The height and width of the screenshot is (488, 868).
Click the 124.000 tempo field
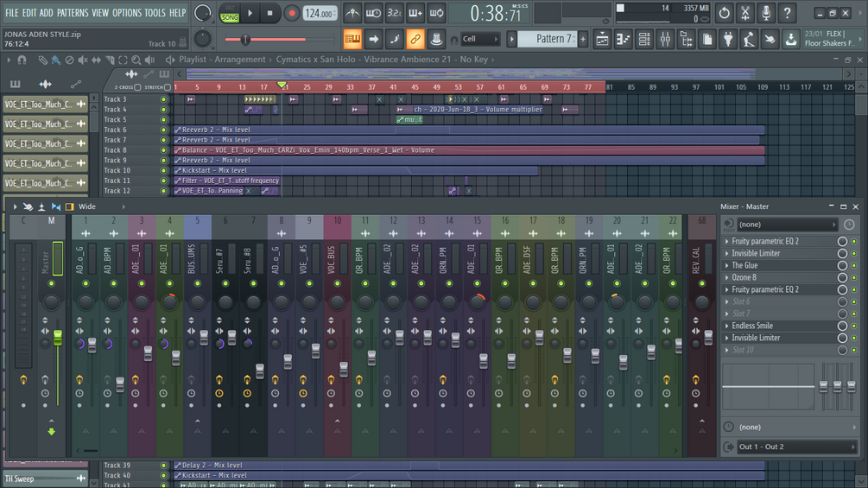point(320,13)
